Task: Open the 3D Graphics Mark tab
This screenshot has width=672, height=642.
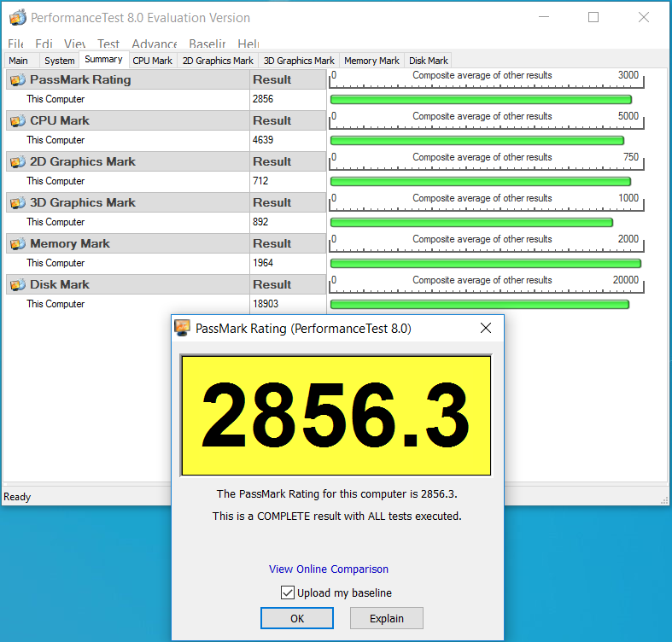Action: point(299,61)
